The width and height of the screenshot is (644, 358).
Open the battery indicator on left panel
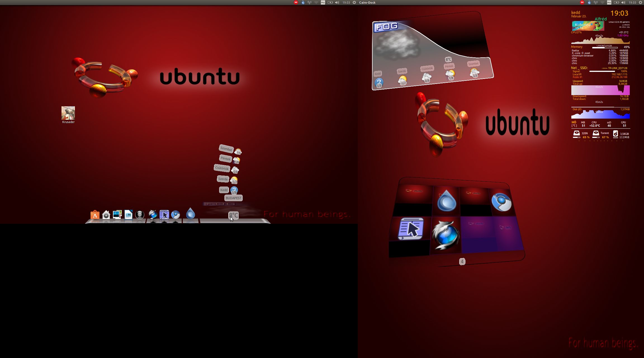click(330, 3)
